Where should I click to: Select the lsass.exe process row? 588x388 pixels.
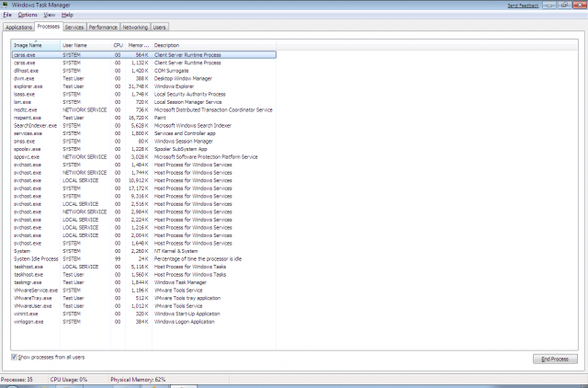click(x=144, y=94)
